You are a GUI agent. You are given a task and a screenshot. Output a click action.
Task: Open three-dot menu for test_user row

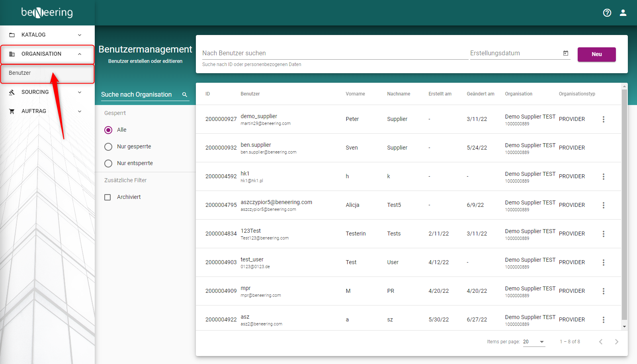point(603,263)
